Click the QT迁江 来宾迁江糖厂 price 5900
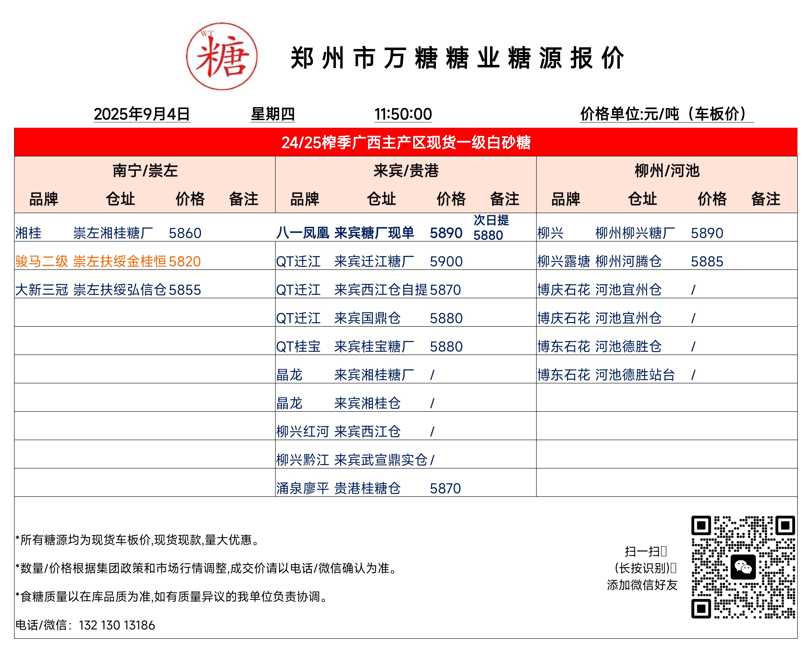Image resolution: width=812 pixels, height=653 pixels. click(446, 262)
